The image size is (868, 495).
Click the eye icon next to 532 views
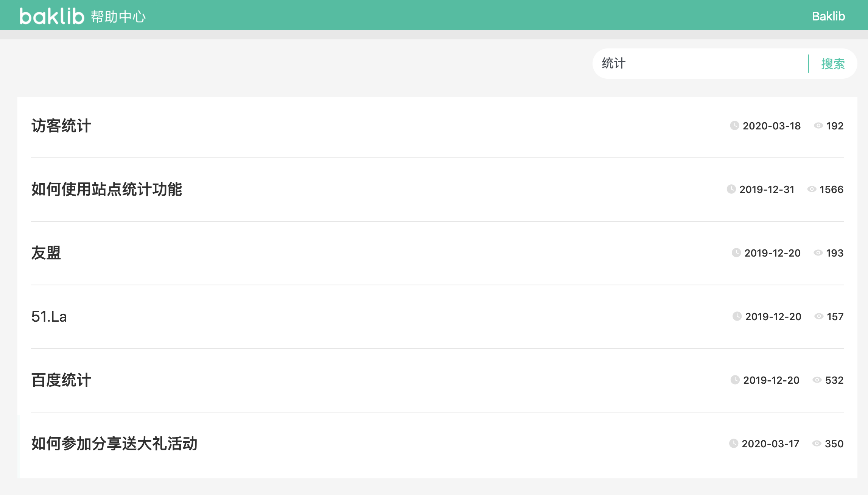(x=817, y=380)
